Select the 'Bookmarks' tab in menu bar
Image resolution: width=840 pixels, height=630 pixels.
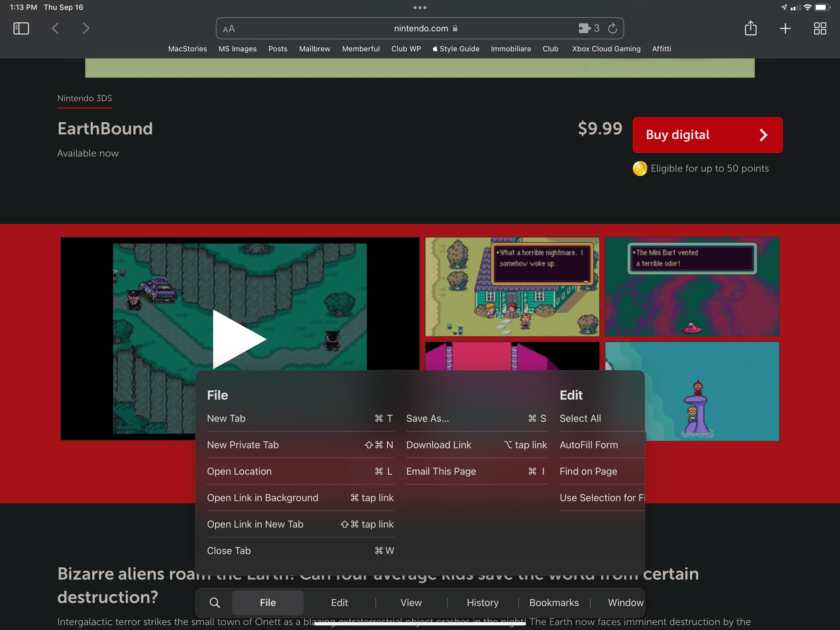(554, 602)
